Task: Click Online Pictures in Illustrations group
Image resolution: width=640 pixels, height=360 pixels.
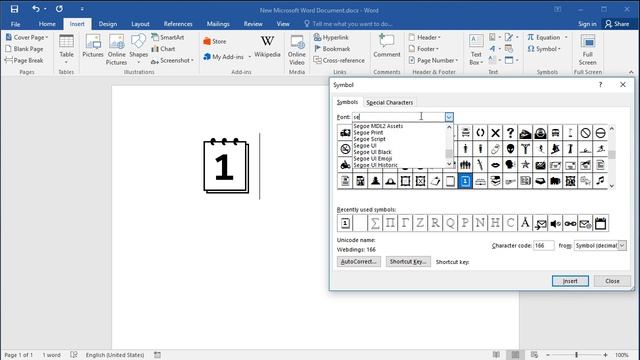Action: click(116, 49)
